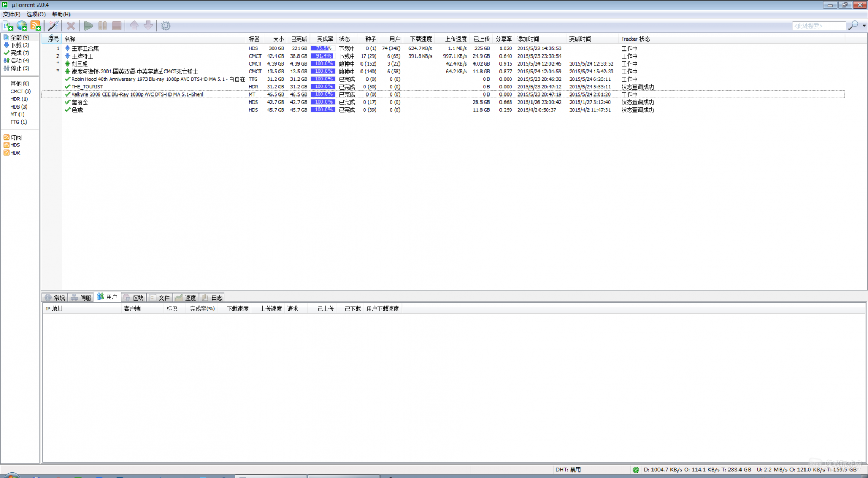Click Move Up Queue arrow icon

(134, 26)
